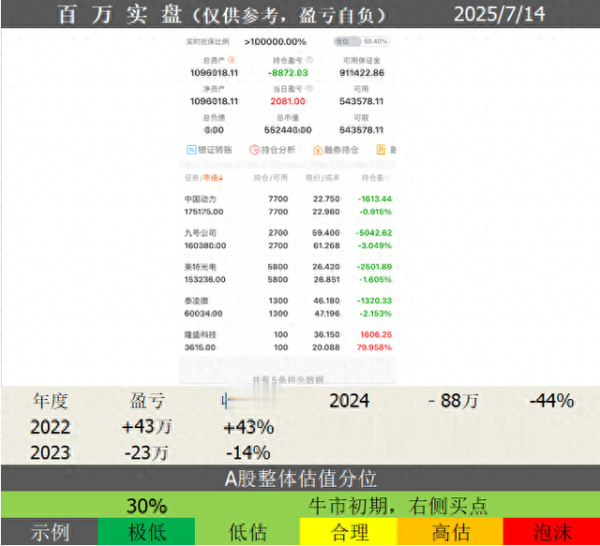This screenshot has height=546, width=600.
Task: Tap the 融券持仓 margin holdings icon
Action: (318, 150)
